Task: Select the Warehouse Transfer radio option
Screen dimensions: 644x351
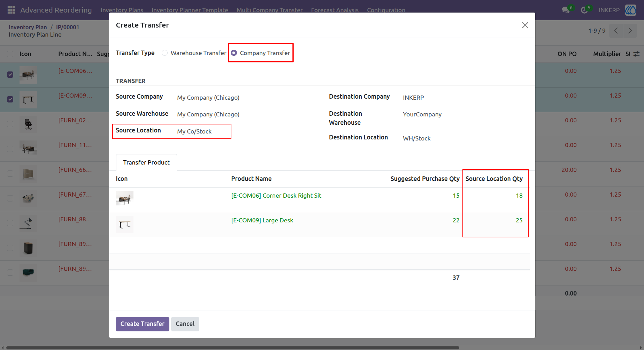Action: 165,53
